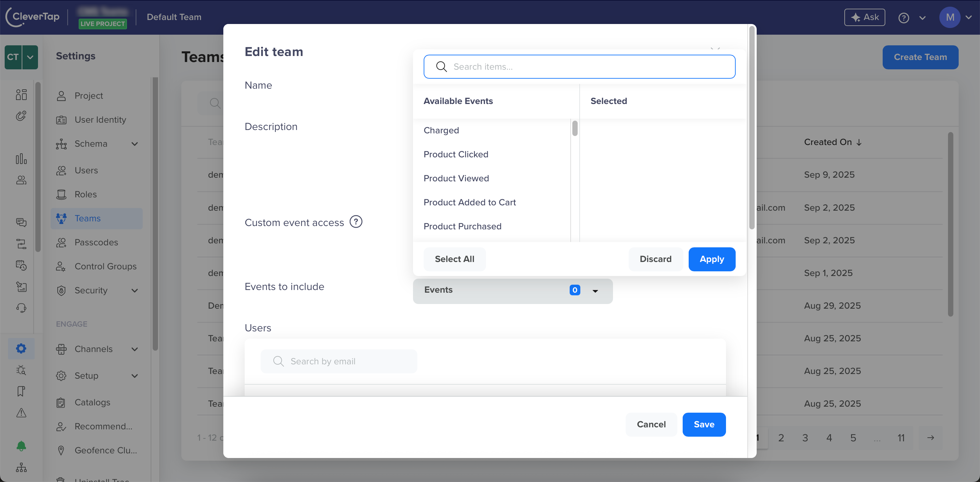Click the Select All button
980x482 pixels.
454,259
